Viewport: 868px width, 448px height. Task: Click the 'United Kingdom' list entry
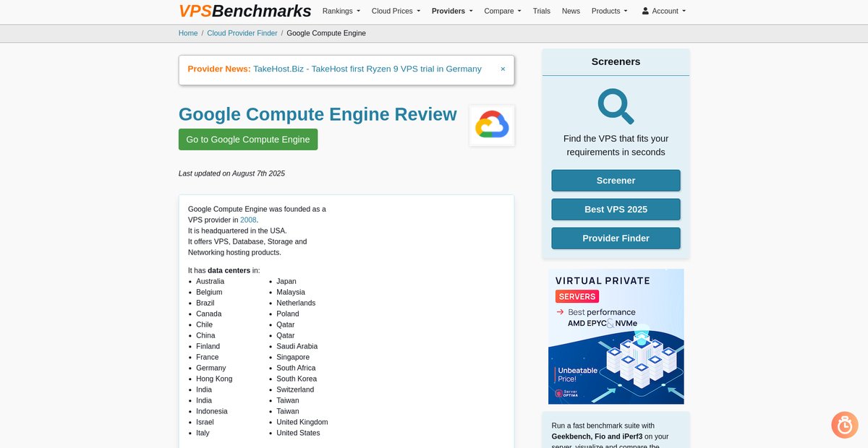coord(302,422)
